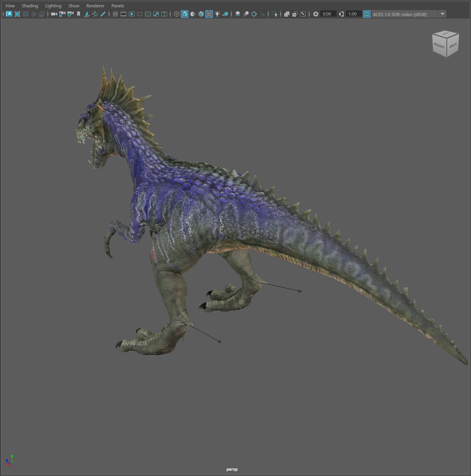Image resolution: width=471 pixels, height=476 pixels.
Task: Toggle the X-Ray Joints icon
Action: point(303,14)
